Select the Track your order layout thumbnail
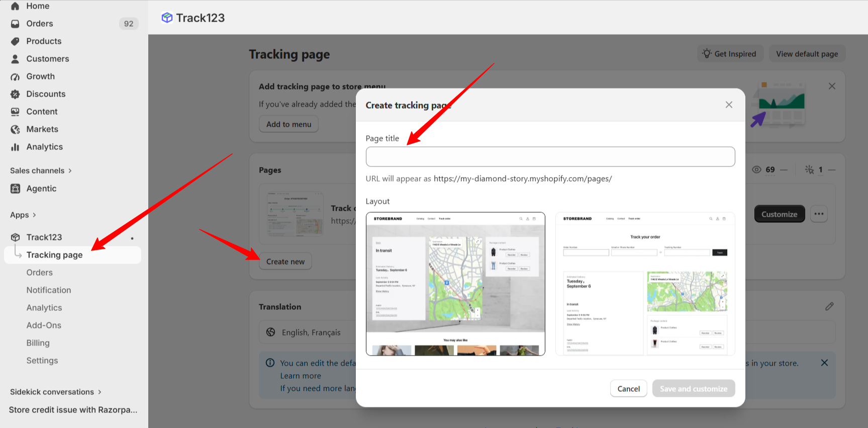 pyautogui.click(x=645, y=284)
